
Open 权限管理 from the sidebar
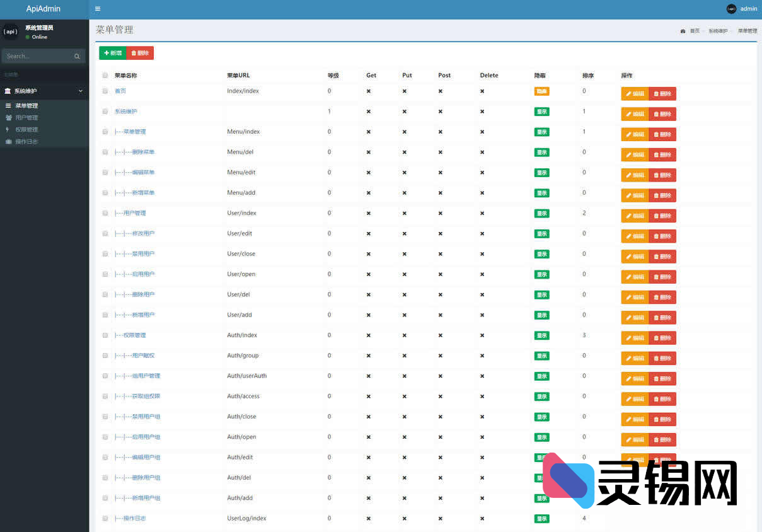click(x=25, y=130)
